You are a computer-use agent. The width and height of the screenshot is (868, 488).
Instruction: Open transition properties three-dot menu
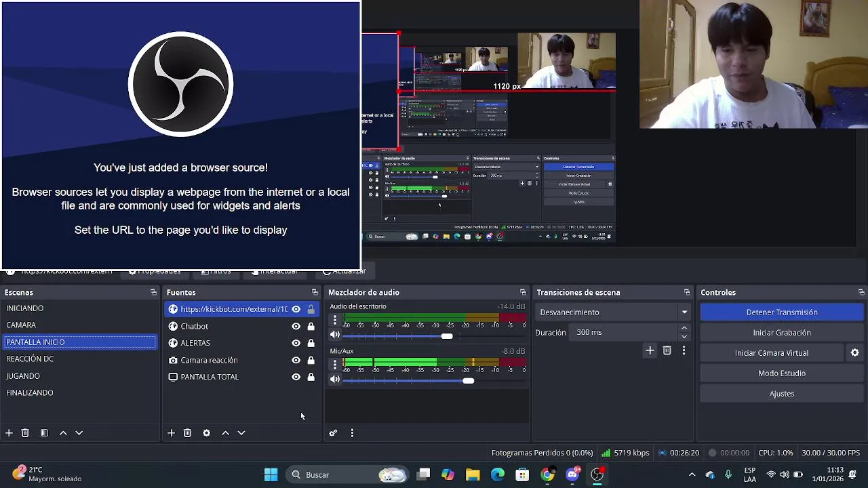tap(684, 350)
